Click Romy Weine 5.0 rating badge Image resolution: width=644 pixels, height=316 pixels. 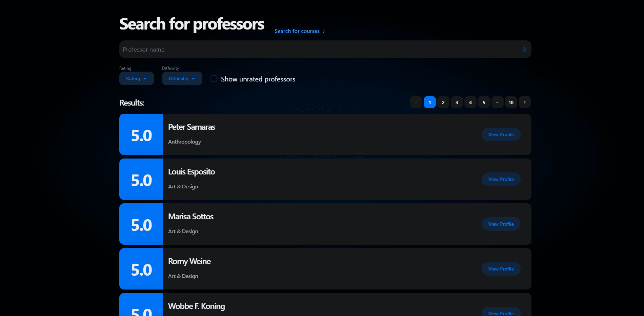[x=141, y=269]
